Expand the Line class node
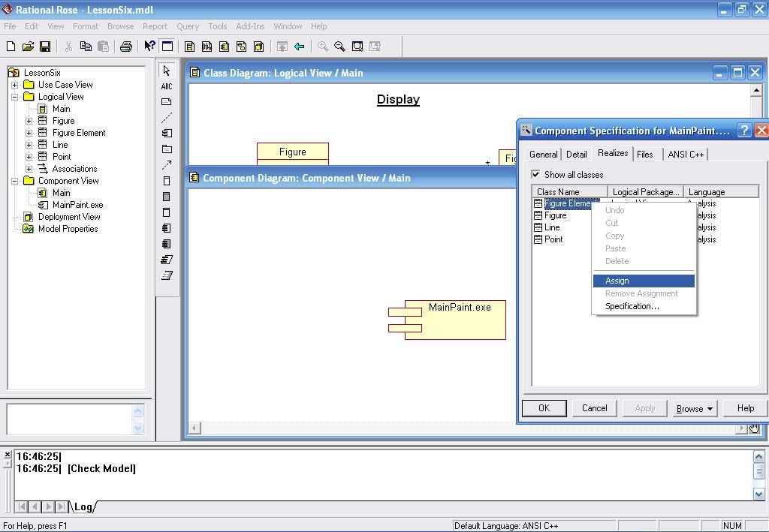Screen dimensions: 769x532 click(x=29, y=145)
